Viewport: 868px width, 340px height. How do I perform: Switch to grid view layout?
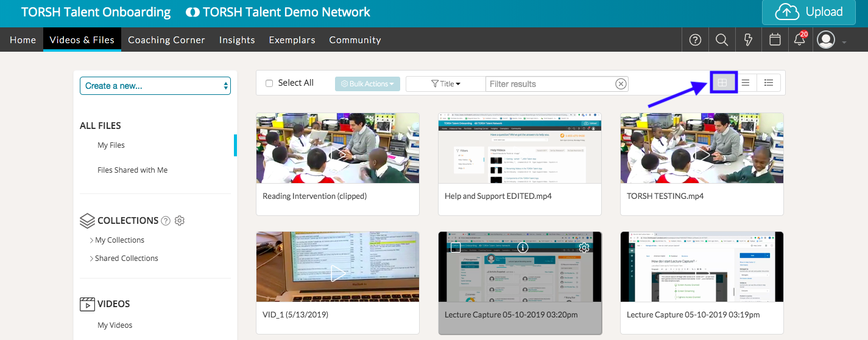722,83
